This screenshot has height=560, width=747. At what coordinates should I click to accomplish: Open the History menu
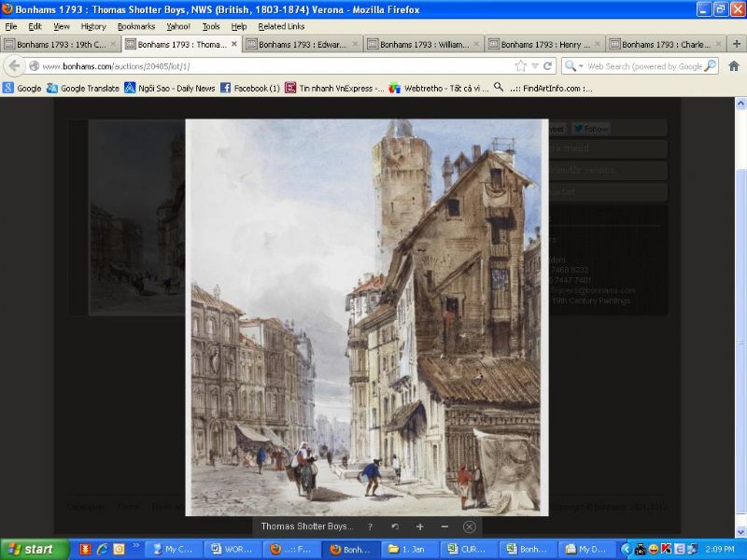pos(92,26)
